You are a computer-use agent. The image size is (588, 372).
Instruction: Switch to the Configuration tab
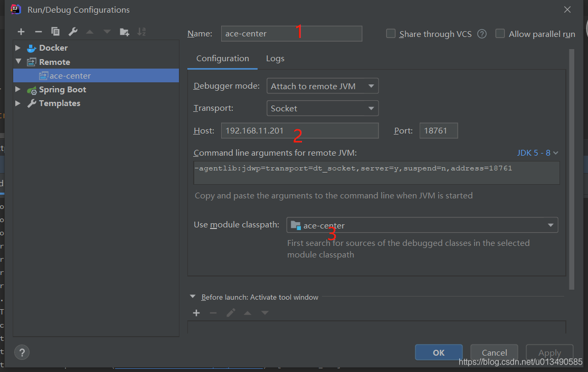tap(222, 59)
